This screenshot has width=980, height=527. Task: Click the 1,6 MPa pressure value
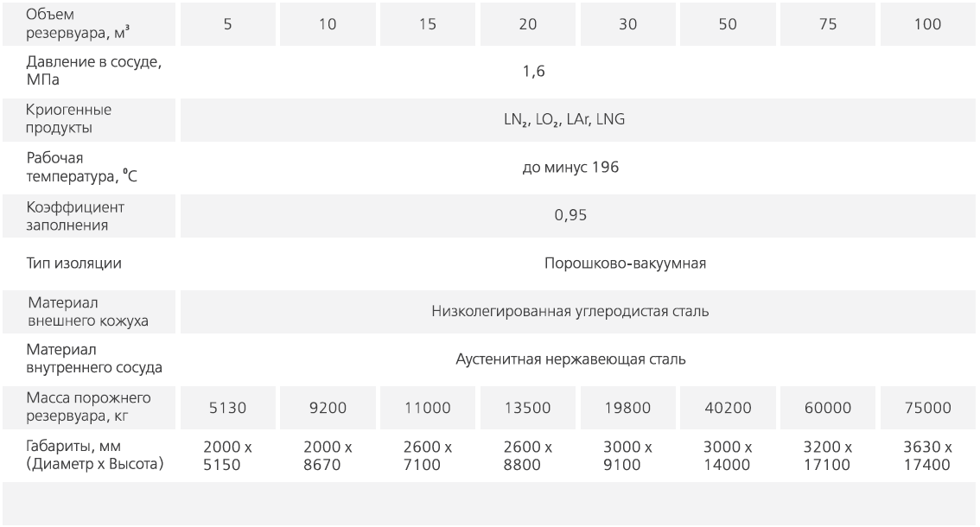[534, 71]
